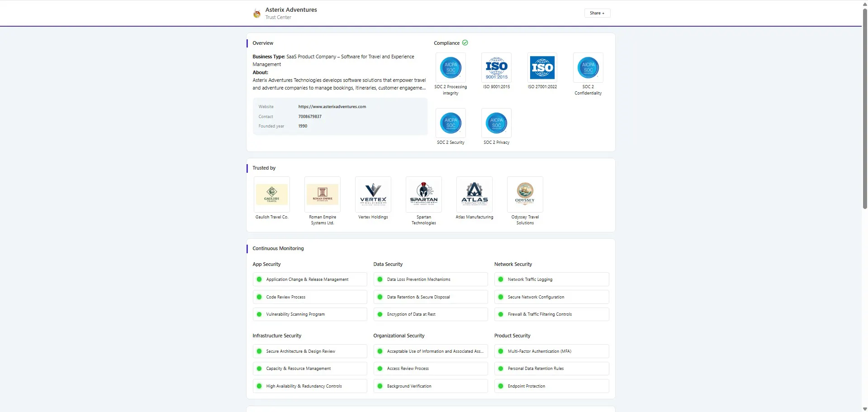Click the truncated About description text
The width and height of the screenshot is (868, 412).
coord(339,84)
